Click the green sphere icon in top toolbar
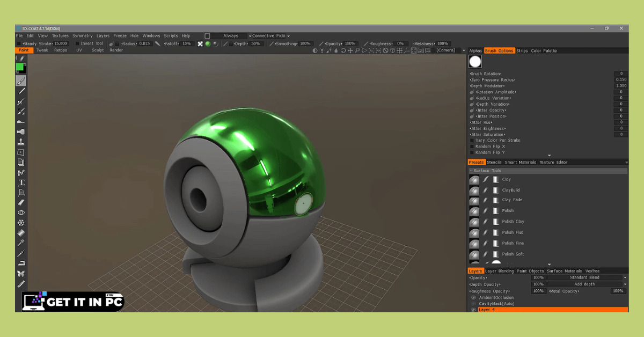Viewport: 644px width, 337px height. 208,43
